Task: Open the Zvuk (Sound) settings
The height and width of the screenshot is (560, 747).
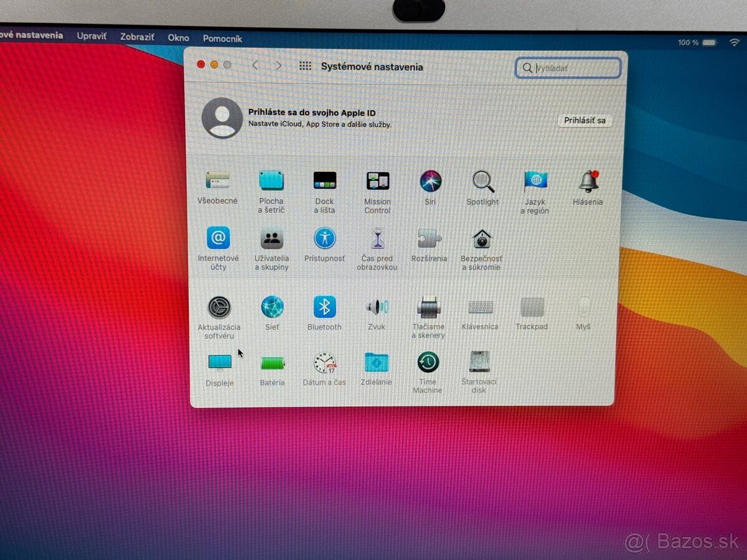Action: click(x=376, y=306)
